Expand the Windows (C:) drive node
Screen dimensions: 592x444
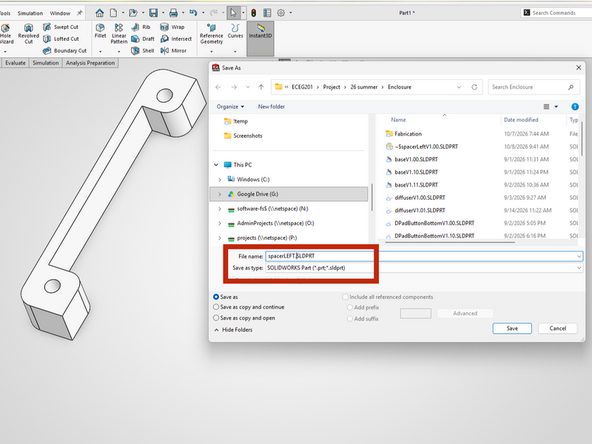point(220,179)
